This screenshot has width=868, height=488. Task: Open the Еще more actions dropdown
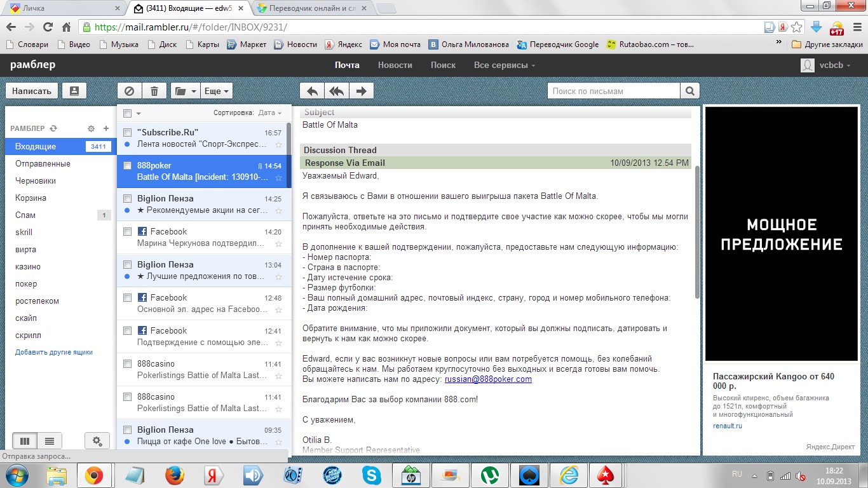(x=216, y=91)
